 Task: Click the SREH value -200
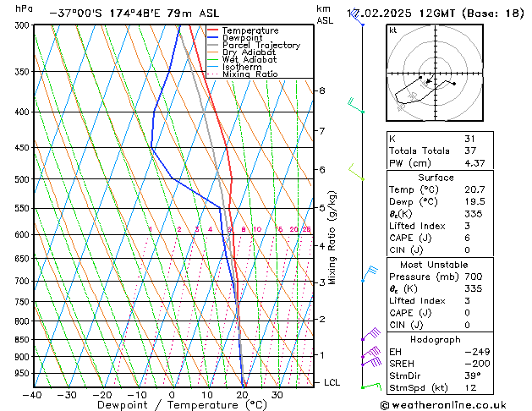[477, 364]
